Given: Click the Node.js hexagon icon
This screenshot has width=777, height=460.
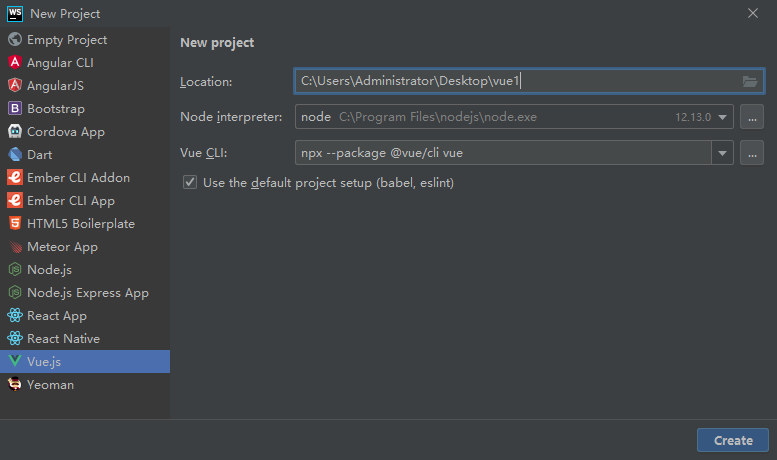Looking at the screenshot, I should click(x=15, y=269).
